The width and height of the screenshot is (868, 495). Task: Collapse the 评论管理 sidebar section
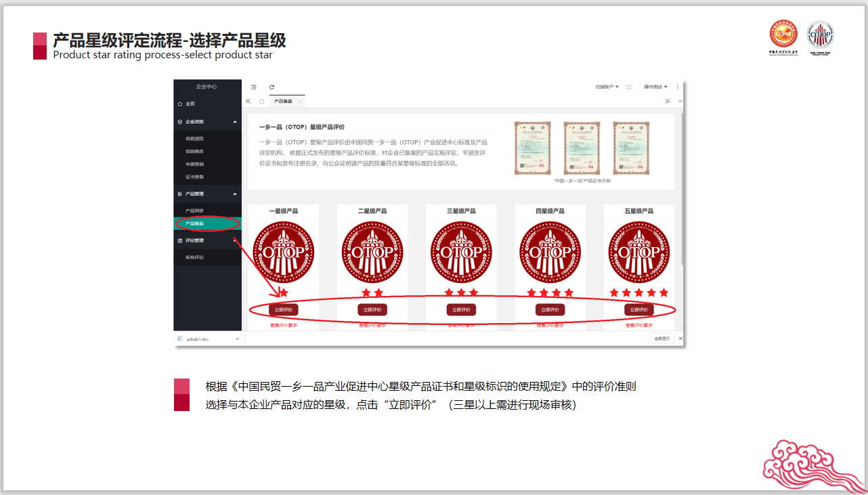[235, 240]
